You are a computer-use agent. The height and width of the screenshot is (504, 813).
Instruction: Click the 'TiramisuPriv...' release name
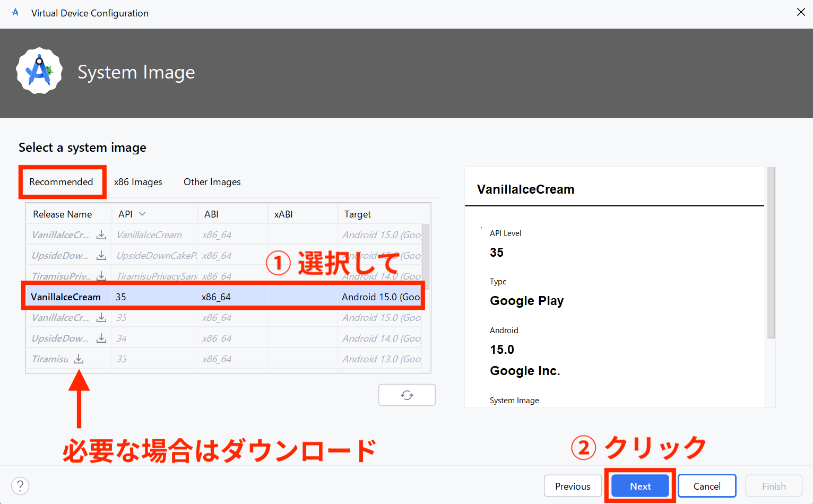(61, 276)
